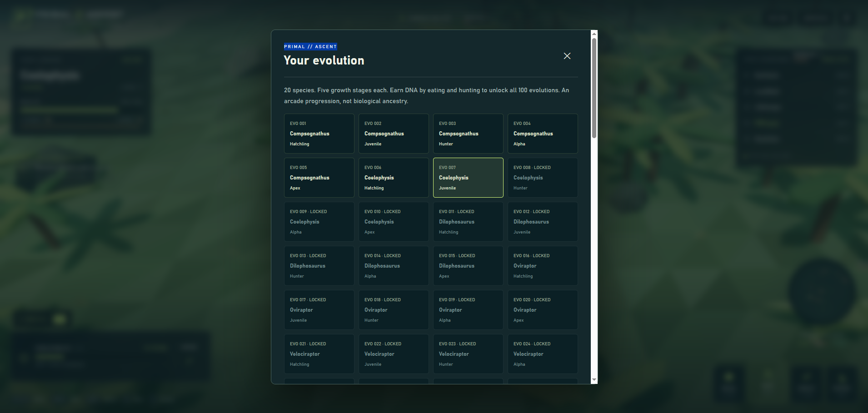Select EVO 002 Compsognathus Juvenile card
Screen dimensions: 868x413
394,134
